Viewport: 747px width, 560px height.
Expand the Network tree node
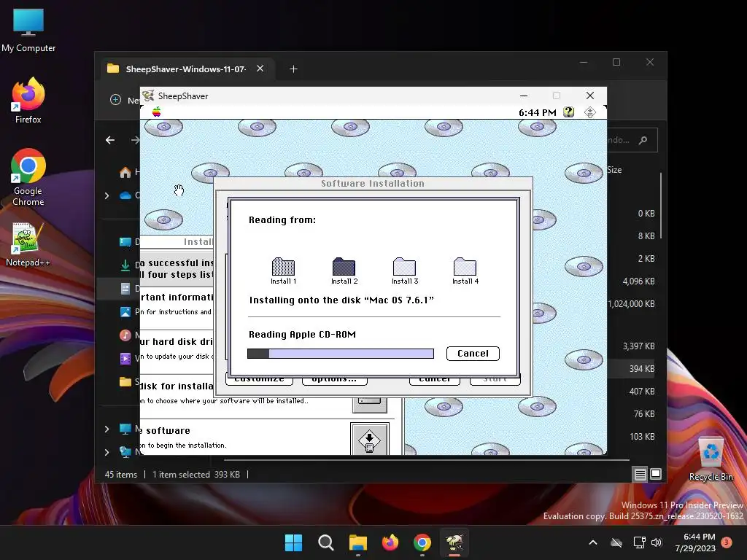coord(107,452)
